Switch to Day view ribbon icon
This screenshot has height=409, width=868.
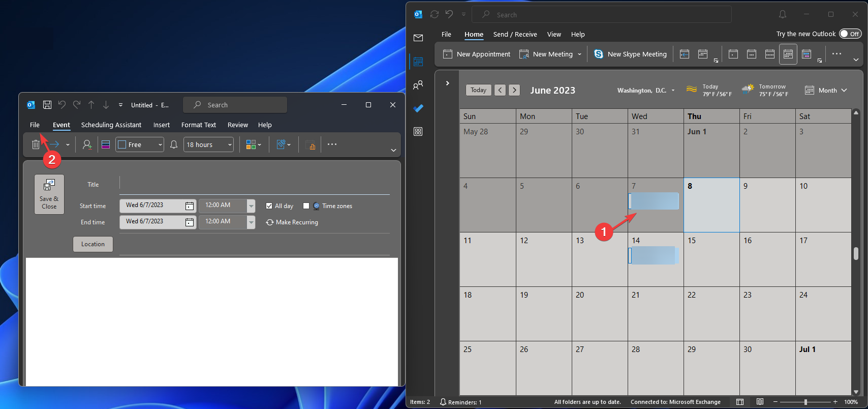733,54
